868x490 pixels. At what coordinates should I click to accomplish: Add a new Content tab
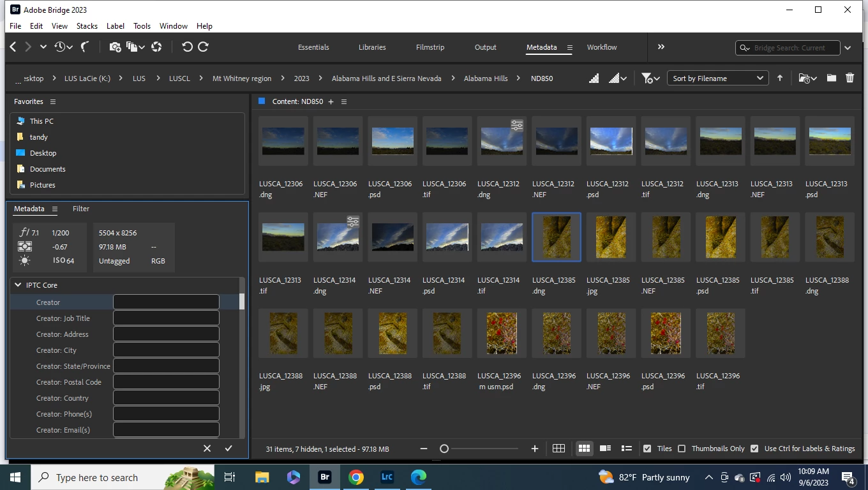coord(331,101)
